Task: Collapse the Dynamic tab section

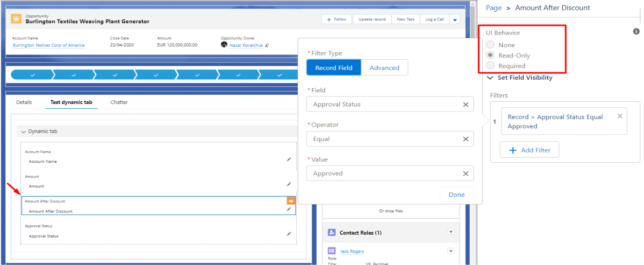Action: (23, 132)
